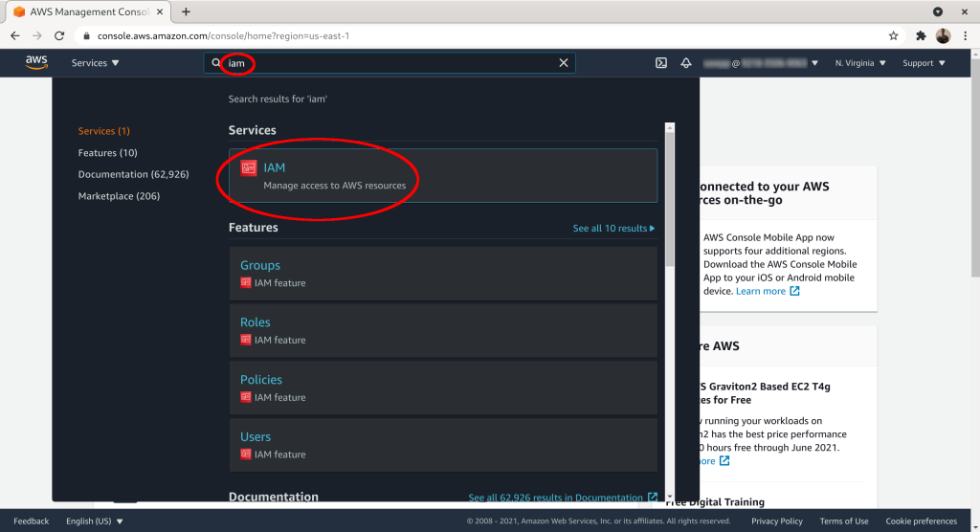980x532 pixels.
Task: Close the AWS Management Console tab
Action: click(x=160, y=11)
